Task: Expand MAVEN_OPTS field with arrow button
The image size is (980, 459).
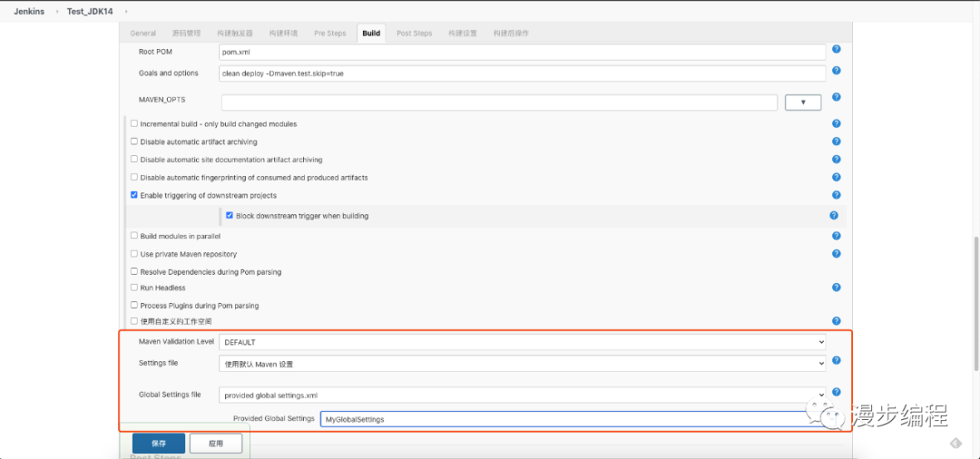Action: coord(802,103)
